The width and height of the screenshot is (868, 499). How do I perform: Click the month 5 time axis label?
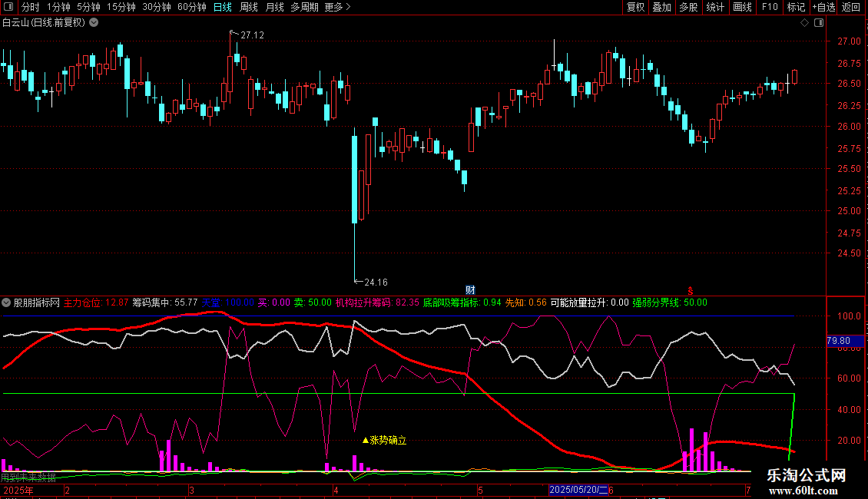pos(481,491)
